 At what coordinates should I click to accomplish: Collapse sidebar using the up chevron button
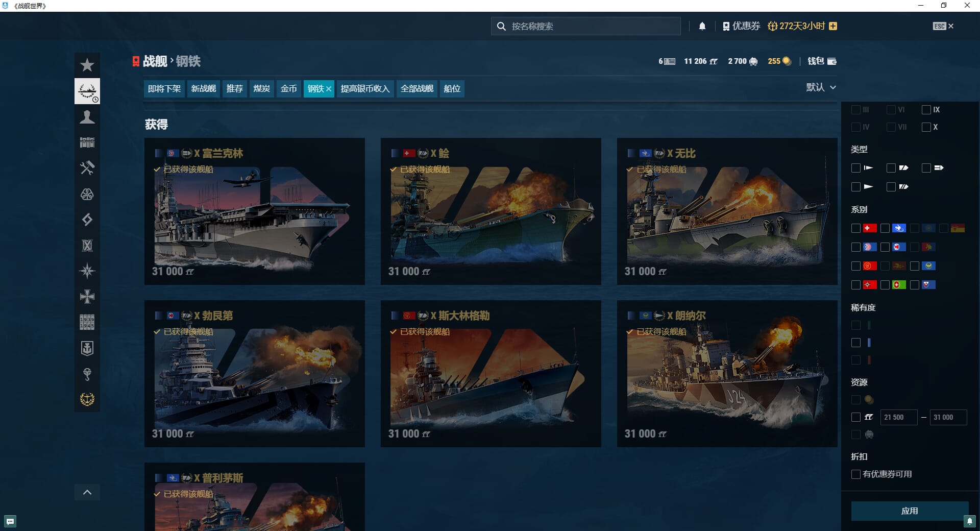87,492
